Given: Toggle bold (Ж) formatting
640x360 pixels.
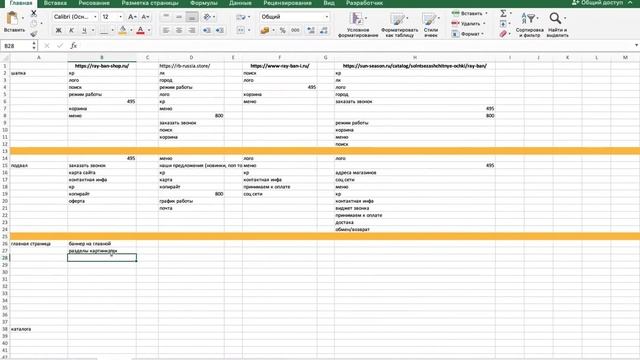Looking at the screenshot, I should (x=58, y=31).
